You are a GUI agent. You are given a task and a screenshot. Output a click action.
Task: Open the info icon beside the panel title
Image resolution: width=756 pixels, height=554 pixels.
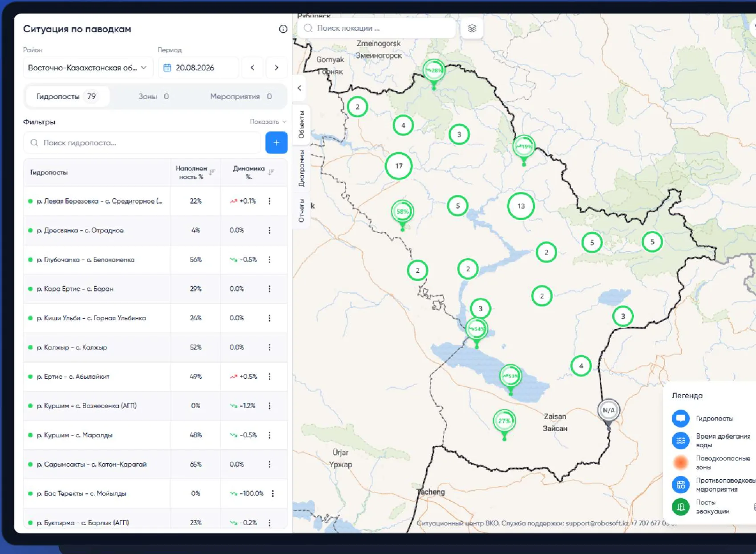pyautogui.click(x=283, y=29)
